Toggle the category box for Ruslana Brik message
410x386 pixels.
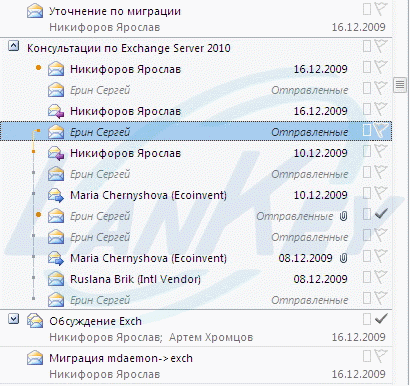[367, 278]
